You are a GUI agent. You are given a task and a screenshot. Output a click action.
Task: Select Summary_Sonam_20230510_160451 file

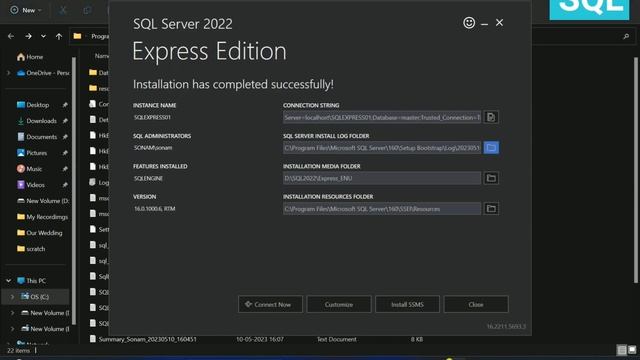143,339
